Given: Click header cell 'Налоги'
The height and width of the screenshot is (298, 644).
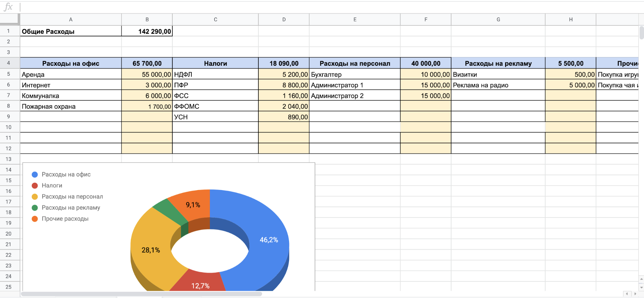Looking at the screenshot, I should click(x=215, y=63).
